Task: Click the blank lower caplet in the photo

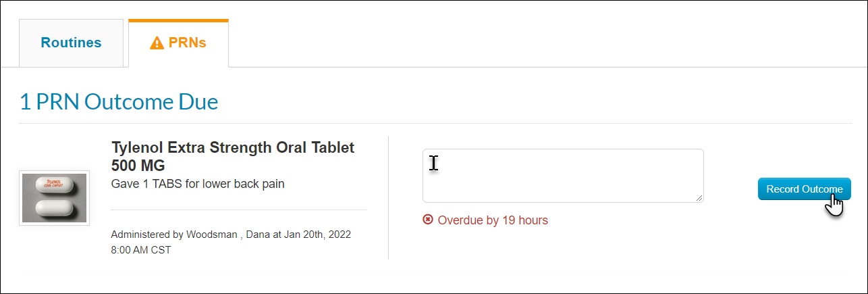Action: pos(55,207)
